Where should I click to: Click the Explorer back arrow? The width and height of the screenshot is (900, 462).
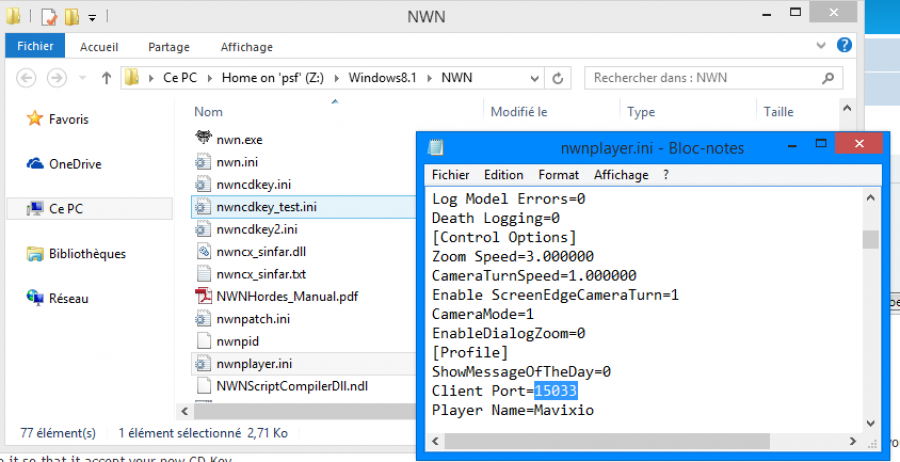(26, 78)
